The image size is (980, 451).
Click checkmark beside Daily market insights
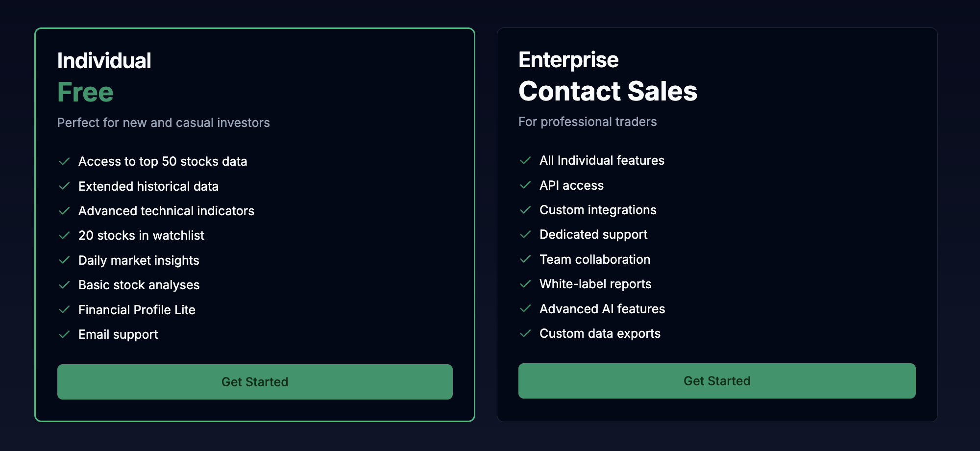(x=64, y=260)
